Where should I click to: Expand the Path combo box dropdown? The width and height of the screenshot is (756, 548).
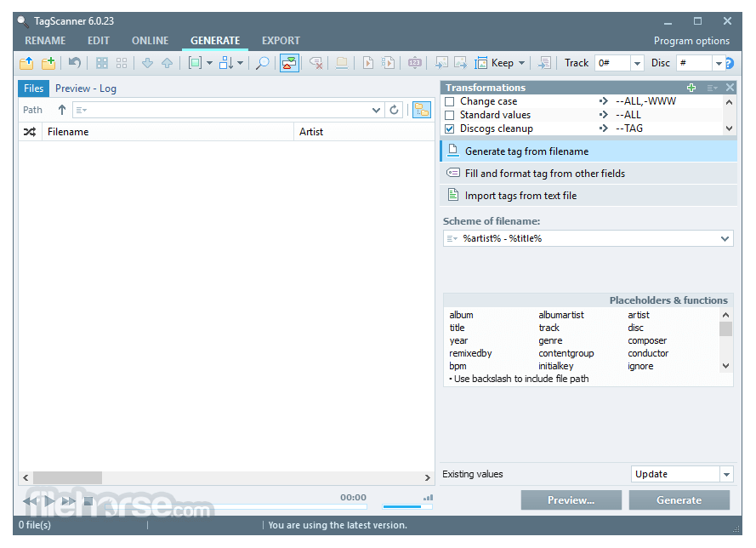pos(376,110)
